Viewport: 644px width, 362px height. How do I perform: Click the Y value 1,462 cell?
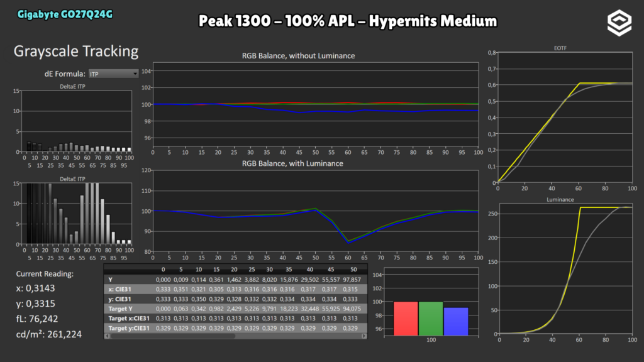click(234, 280)
